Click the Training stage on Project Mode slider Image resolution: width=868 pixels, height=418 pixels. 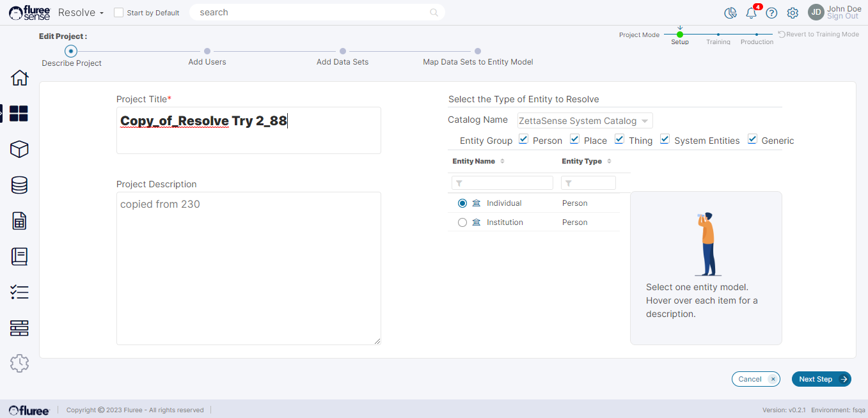click(x=718, y=35)
